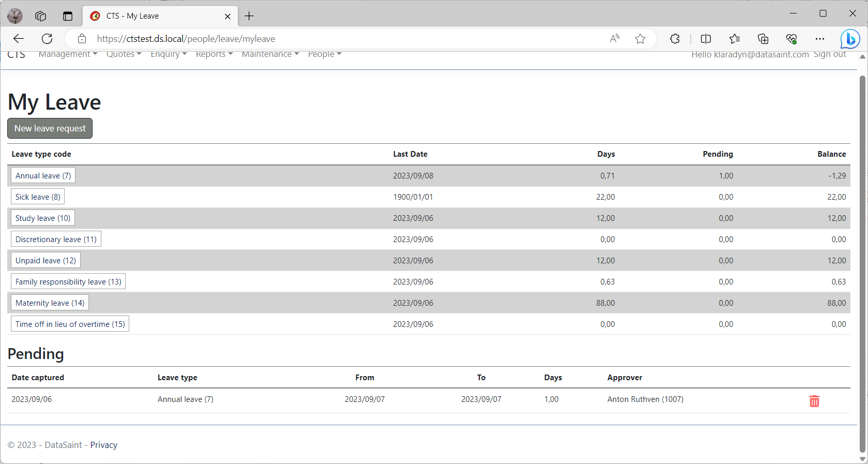Open tab actions menu

point(68,16)
